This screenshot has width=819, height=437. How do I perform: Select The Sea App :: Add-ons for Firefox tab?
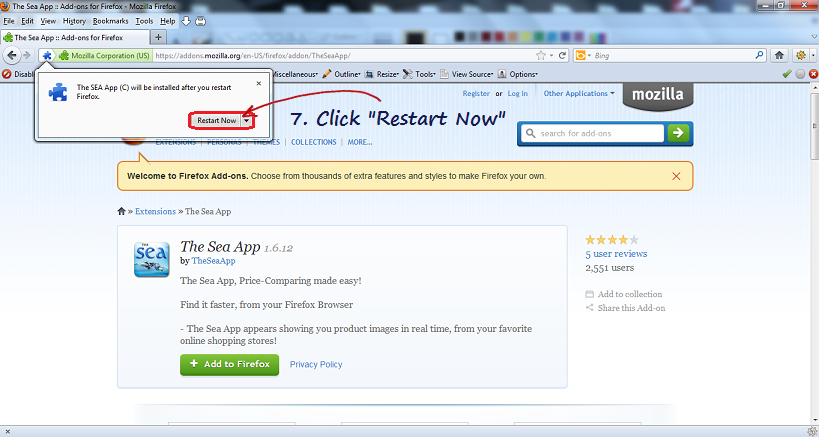[x=75, y=38]
